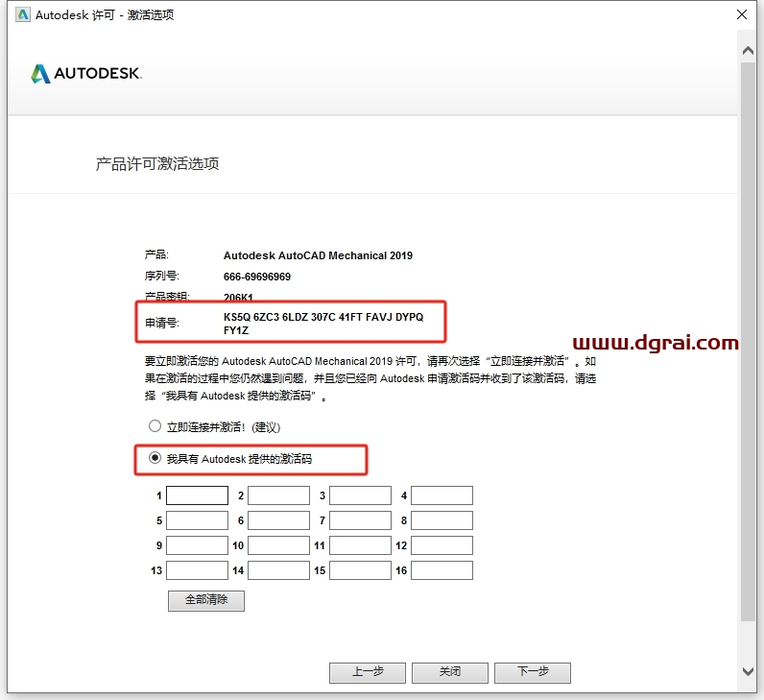764x700 pixels.
Task: Click activation code field 12
Action: coord(442,545)
